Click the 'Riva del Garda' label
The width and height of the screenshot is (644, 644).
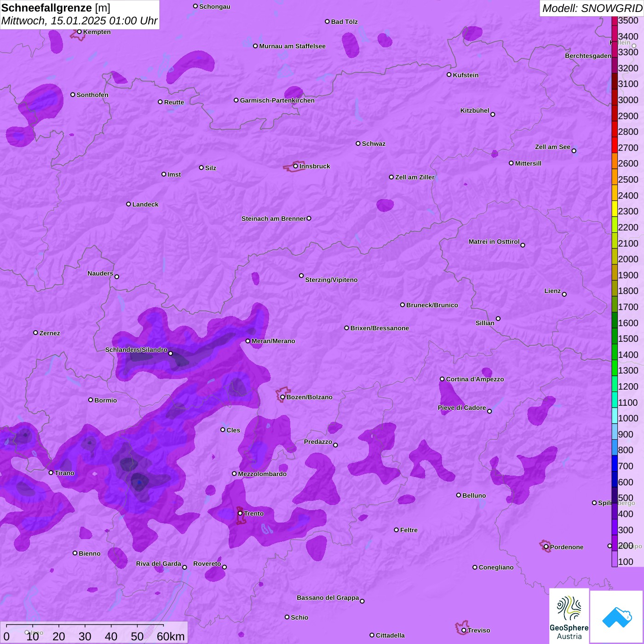click(x=159, y=563)
